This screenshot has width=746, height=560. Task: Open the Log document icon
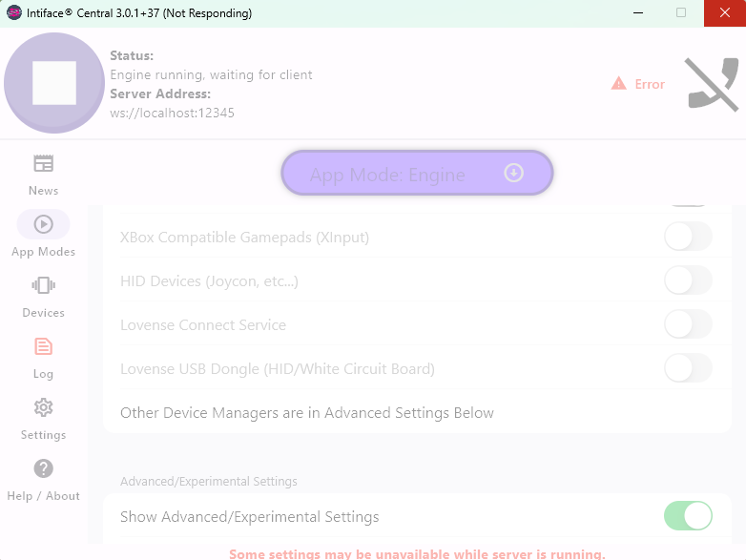pos(43,346)
